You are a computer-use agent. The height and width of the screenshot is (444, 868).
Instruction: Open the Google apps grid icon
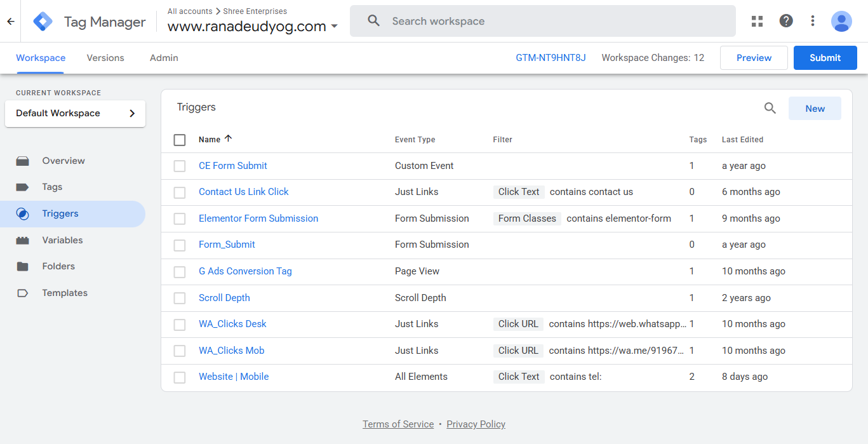[757, 21]
